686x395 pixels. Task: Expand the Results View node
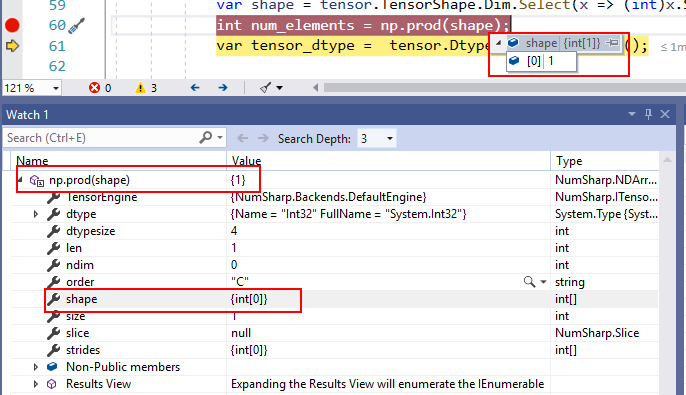pos(36,384)
